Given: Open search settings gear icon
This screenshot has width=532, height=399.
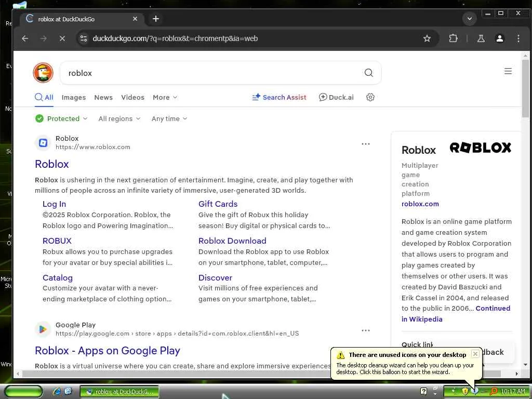Looking at the screenshot, I should coord(370,97).
